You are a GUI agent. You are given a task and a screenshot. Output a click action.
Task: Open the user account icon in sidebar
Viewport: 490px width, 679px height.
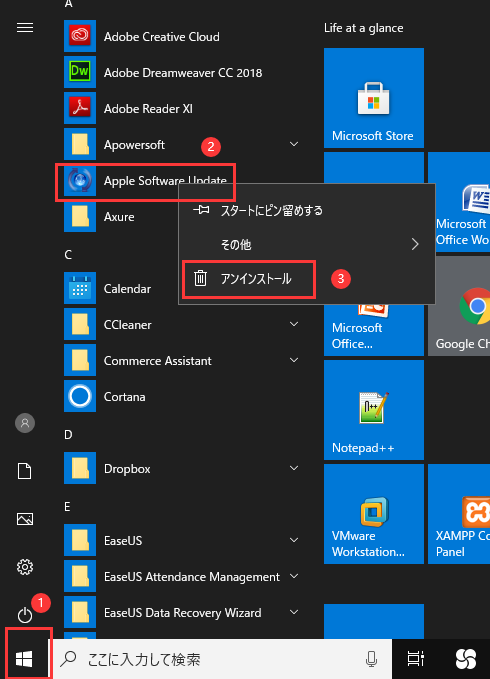tap(25, 423)
